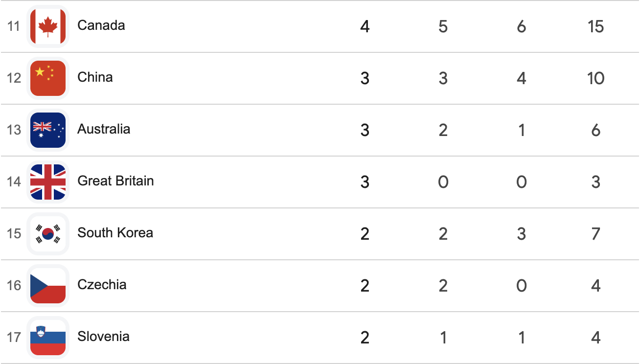Open the China country name link

95,77
